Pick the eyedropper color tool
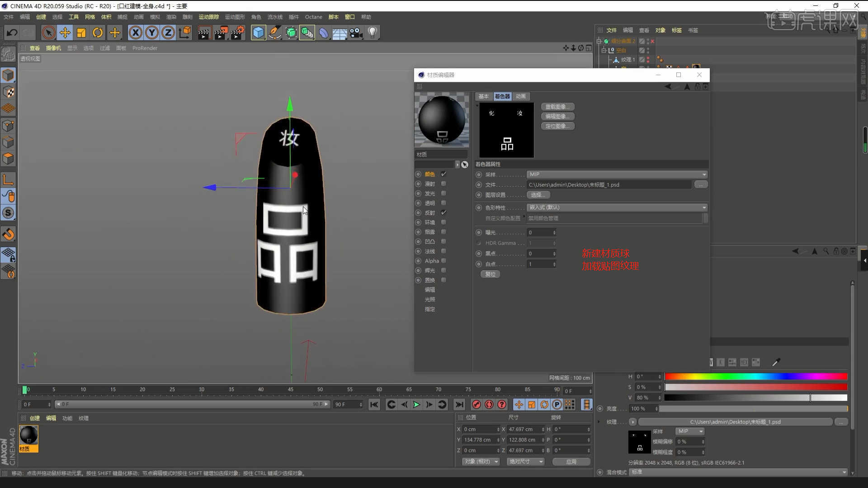Viewport: 868px width, 488px height. [x=776, y=362]
